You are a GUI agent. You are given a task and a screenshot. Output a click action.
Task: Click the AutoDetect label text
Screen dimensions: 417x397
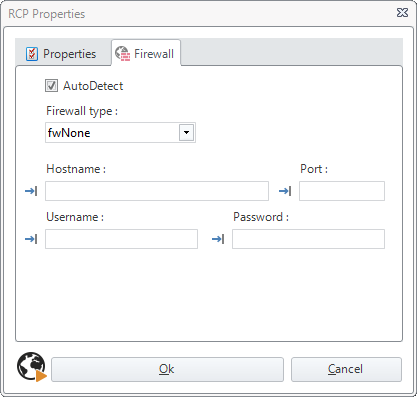[93, 86]
